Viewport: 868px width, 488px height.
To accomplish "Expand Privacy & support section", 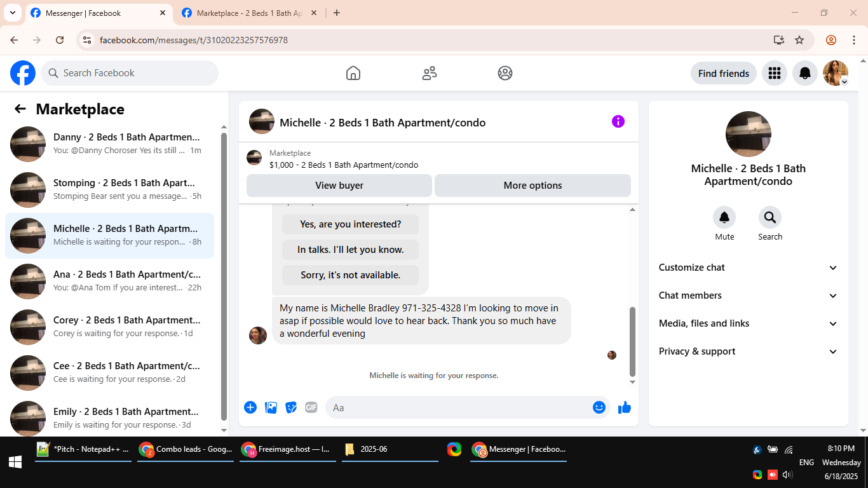I will pyautogui.click(x=749, y=351).
